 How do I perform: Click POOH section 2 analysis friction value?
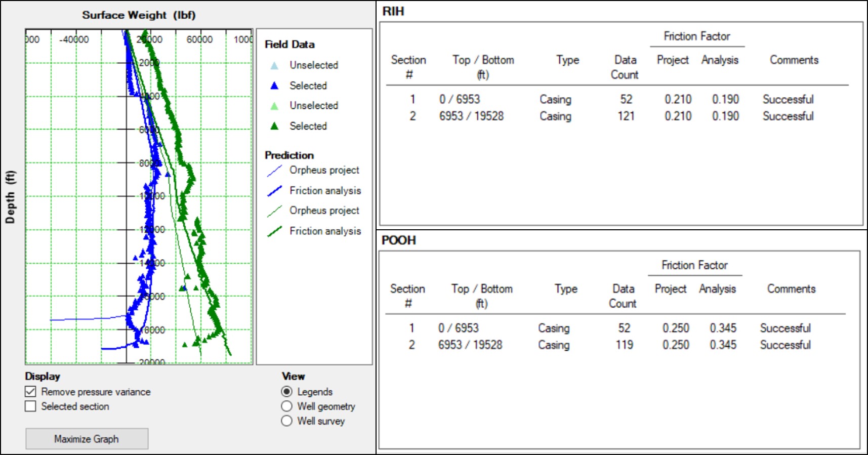[x=723, y=345]
